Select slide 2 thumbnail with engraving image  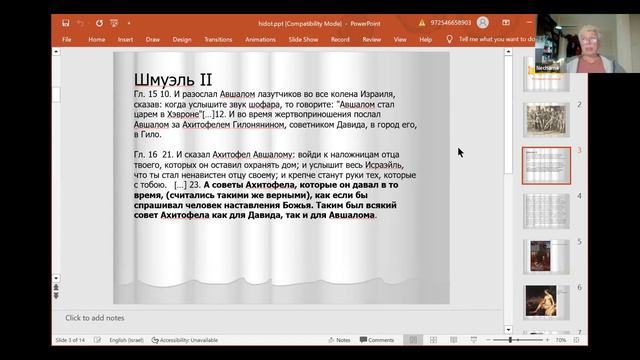[546, 120]
